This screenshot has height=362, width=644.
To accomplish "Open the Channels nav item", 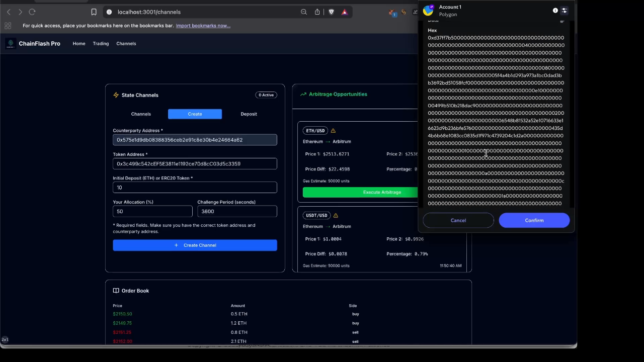I will pyautogui.click(x=126, y=44).
